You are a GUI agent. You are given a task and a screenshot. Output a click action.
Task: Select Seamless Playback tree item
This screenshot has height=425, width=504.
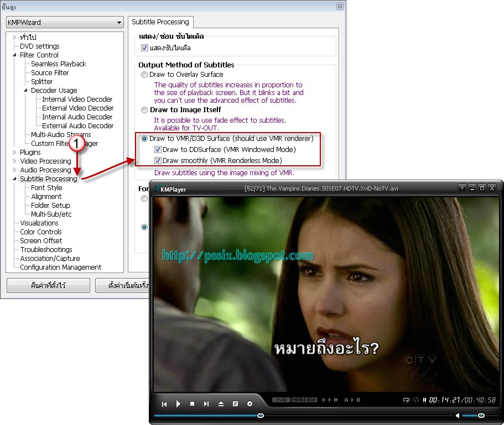pyautogui.click(x=59, y=64)
